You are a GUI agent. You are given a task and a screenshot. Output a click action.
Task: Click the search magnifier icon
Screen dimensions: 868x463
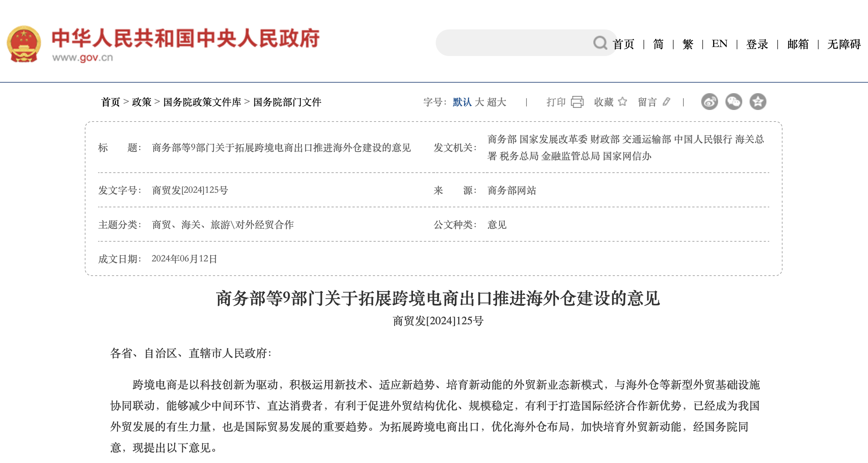point(600,43)
